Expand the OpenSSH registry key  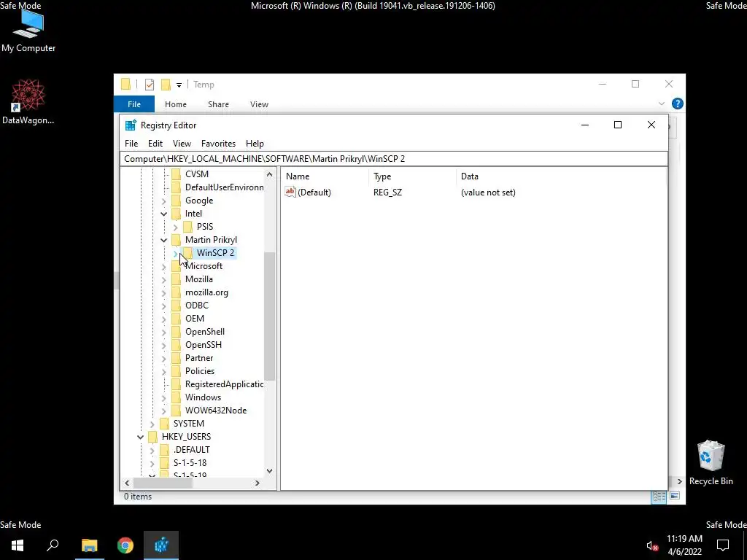pyautogui.click(x=164, y=345)
